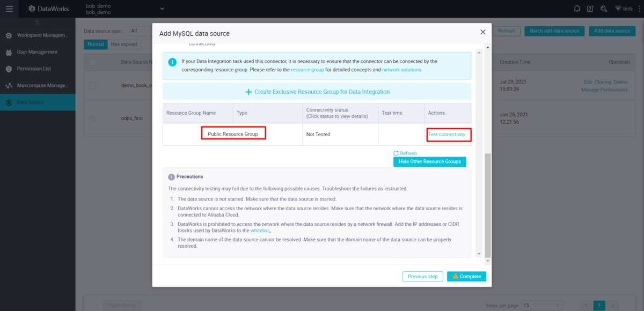The width and height of the screenshot is (644, 311).
Task: Click the dialog scrollbar up arrow
Action: [488, 48]
